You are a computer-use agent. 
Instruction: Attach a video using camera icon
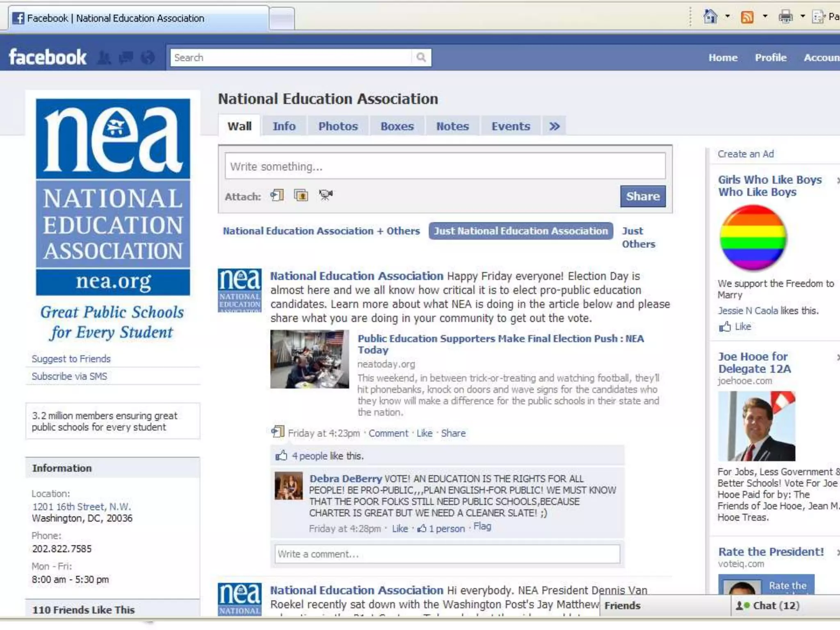(326, 195)
